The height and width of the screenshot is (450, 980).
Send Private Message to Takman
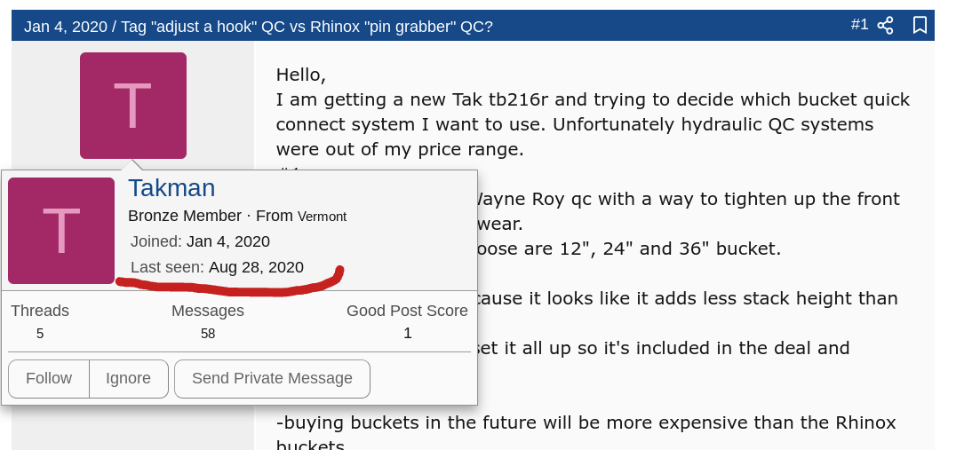[x=272, y=378]
